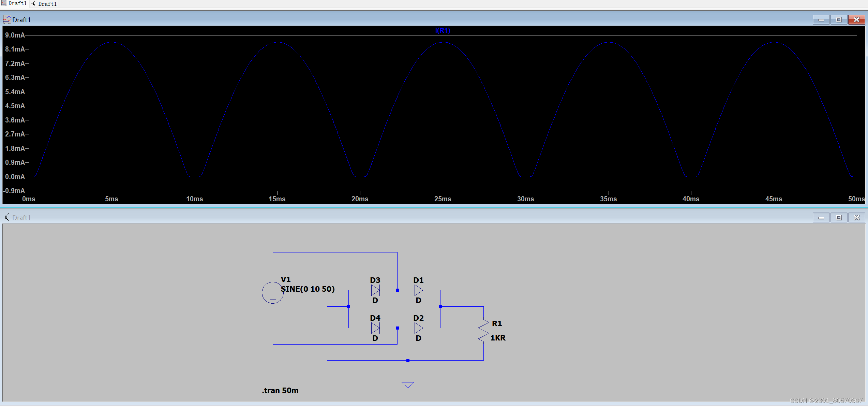Click the 9.0mA label on the vertical axis

click(15, 35)
